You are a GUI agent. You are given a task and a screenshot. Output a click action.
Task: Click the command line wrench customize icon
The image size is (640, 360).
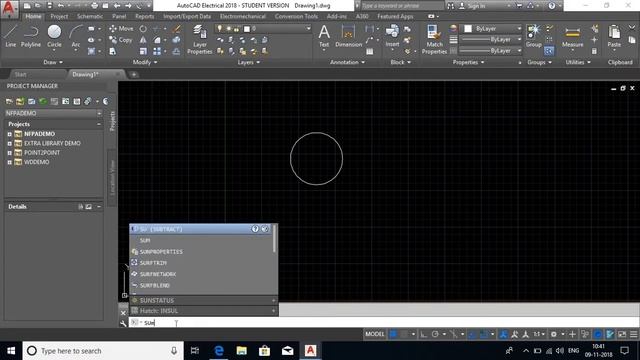[x=123, y=323]
